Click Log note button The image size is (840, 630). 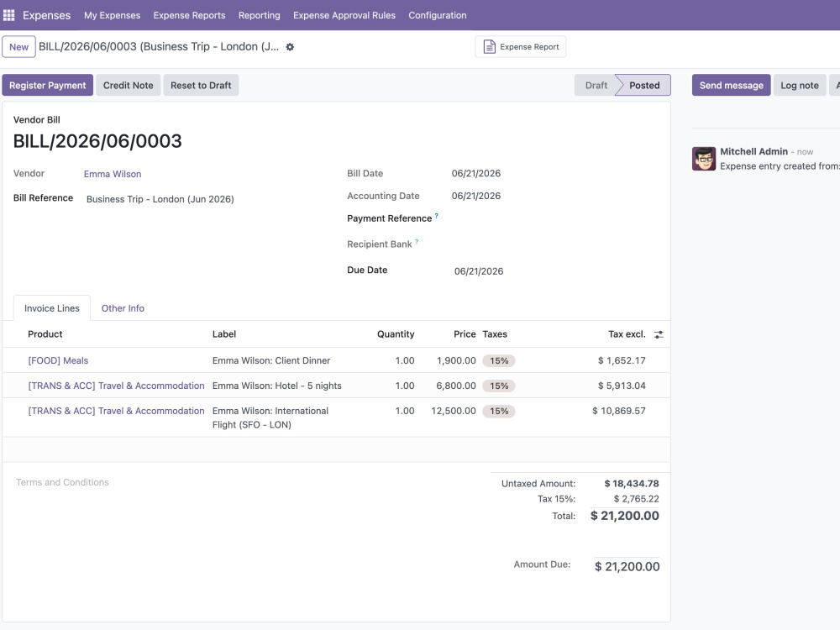pyautogui.click(x=800, y=85)
